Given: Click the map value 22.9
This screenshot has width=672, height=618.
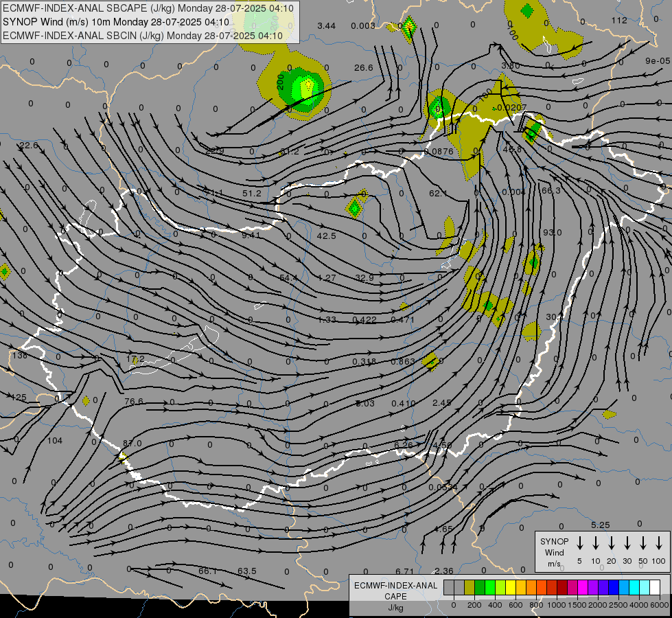Looking at the screenshot, I should coord(215,151).
